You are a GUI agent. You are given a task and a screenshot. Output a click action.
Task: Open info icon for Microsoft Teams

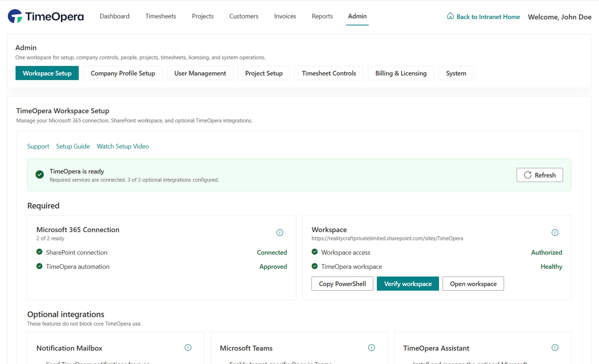(371, 348)
